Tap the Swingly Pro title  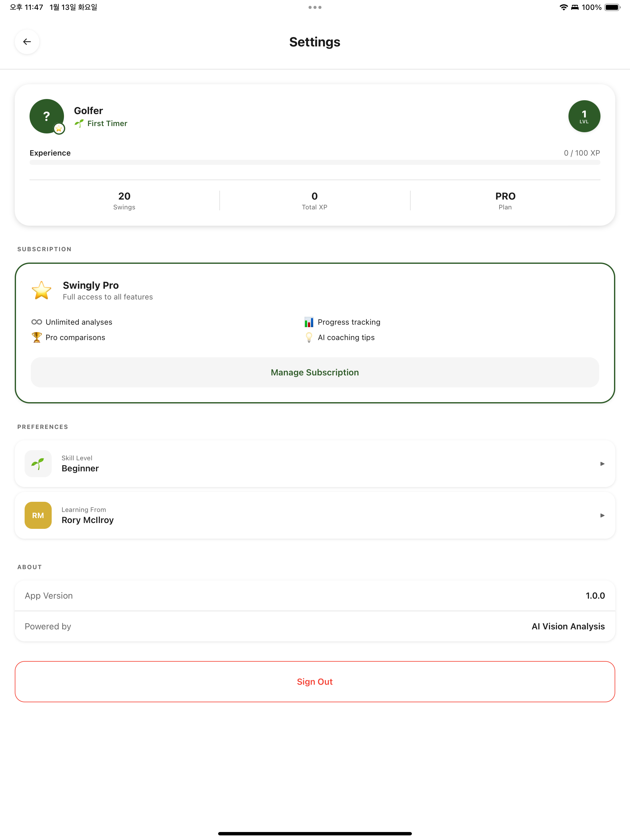point(91,285)
